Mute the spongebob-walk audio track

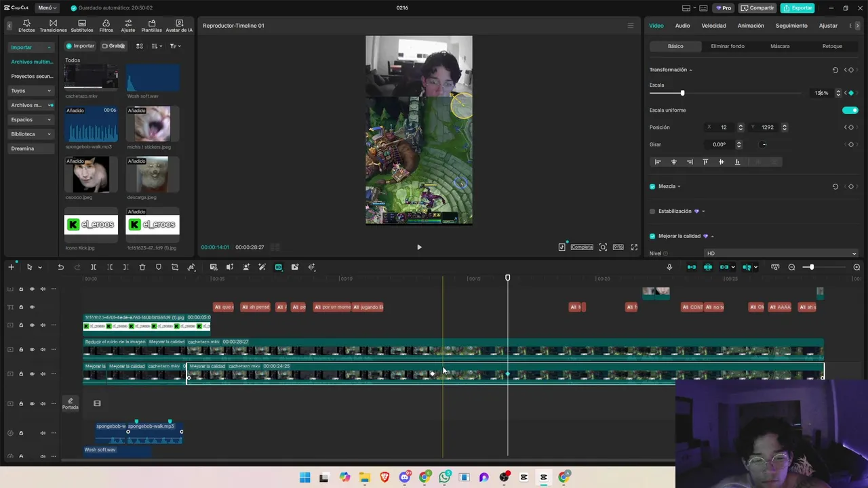point(43,433)
